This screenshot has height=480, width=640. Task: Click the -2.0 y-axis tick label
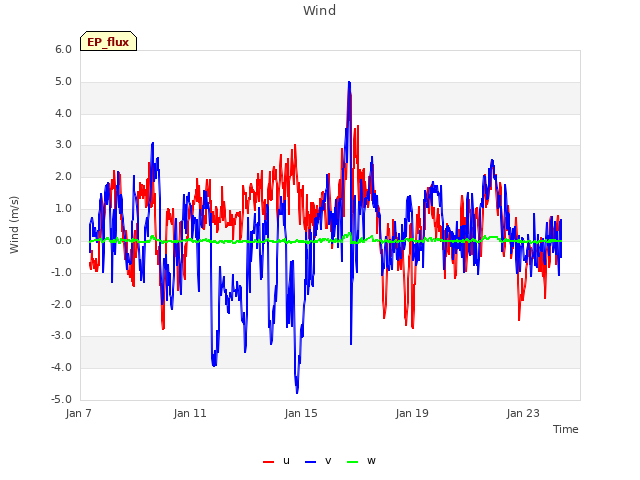pyautogui.click(x=61, y=304)
